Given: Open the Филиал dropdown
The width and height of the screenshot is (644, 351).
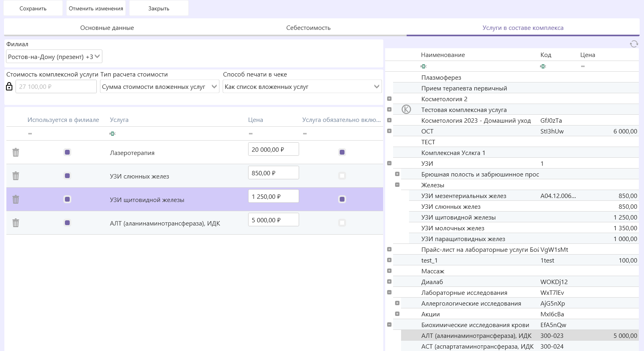Looking at the screenshot, I should point(54,57).
